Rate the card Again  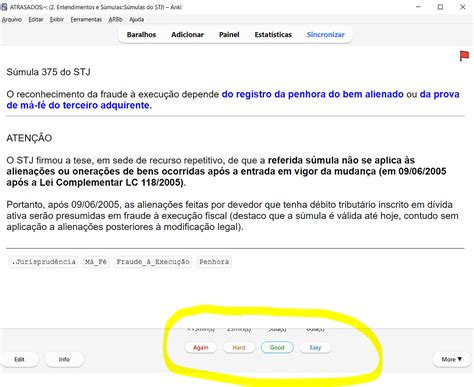click(x=201, y=347)
